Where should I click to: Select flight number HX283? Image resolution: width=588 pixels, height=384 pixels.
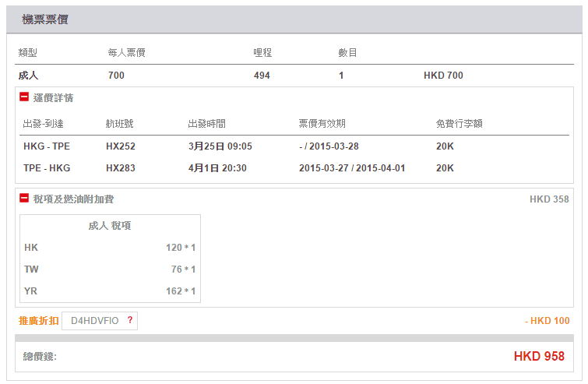pos(119,167)
